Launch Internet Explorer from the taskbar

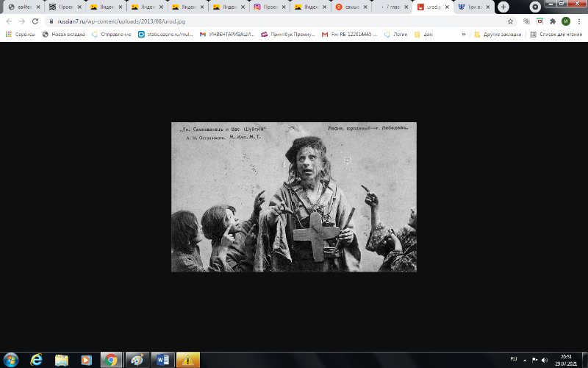pos(36,360)
